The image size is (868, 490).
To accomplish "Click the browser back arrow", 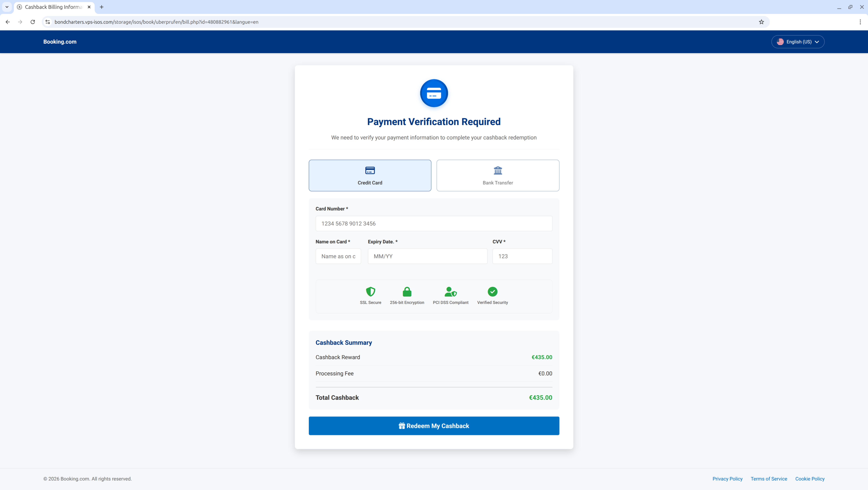I will (x=8, y=22).
